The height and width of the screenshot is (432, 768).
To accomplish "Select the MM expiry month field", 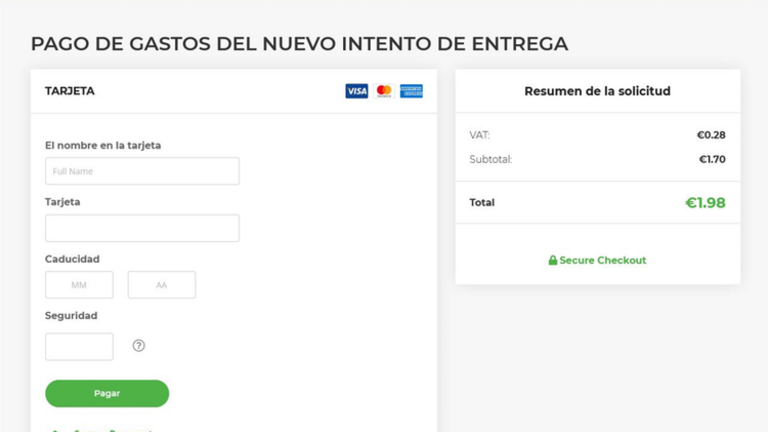I will coord(79,285).
